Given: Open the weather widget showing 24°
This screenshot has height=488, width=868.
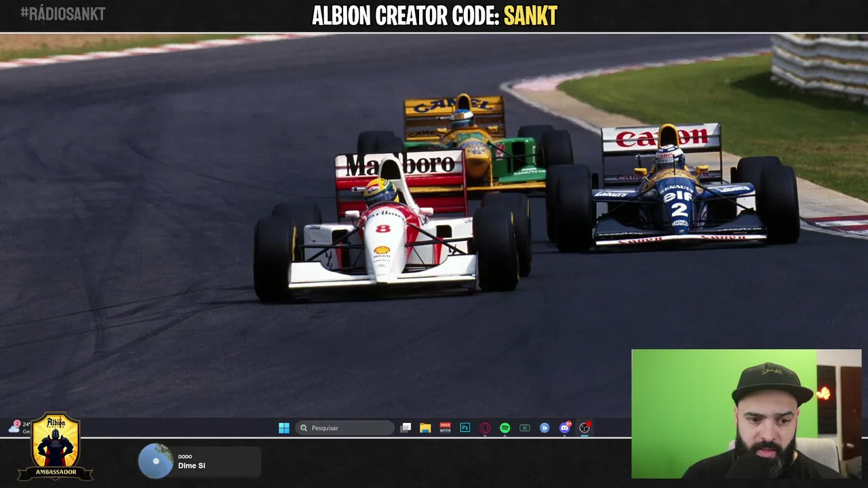Looking at the screenshot, I should (20, 427).
